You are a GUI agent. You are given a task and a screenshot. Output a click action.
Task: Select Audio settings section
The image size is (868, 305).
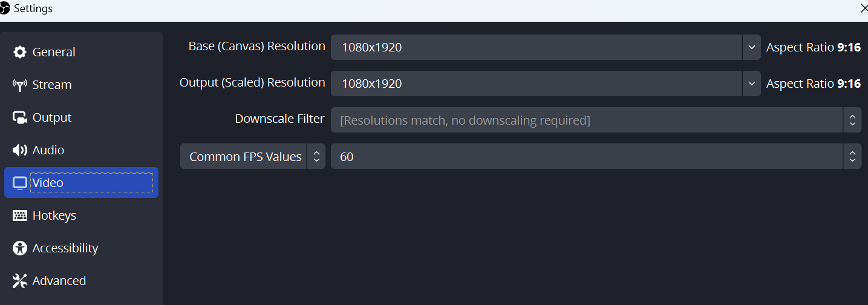click(x=81, y=150)
